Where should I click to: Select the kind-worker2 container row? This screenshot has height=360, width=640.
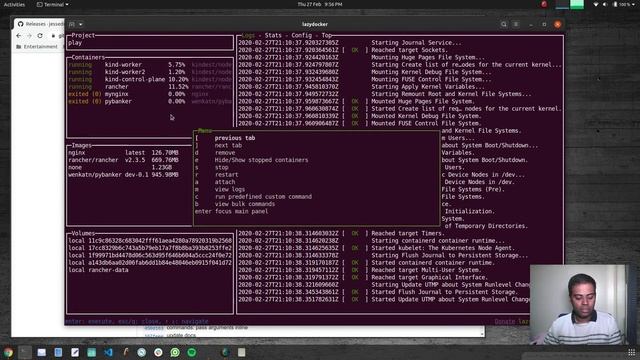pyautogui.click(x=150, y=72)
